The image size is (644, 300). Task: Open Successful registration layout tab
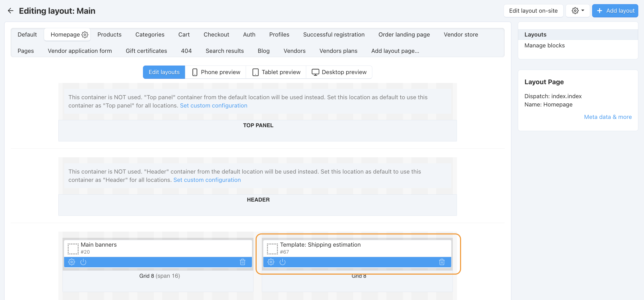334,35
